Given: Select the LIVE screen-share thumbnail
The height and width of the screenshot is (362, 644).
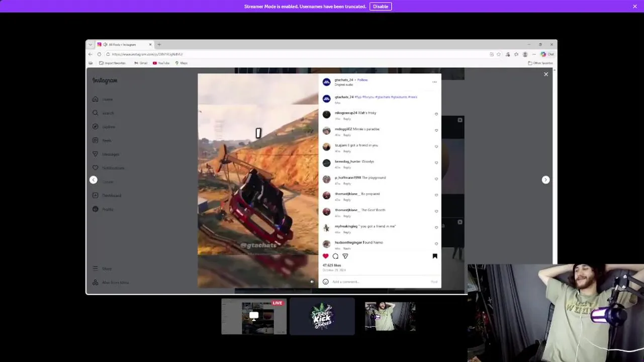Looking at the screenshot, I should pos(254,317).
